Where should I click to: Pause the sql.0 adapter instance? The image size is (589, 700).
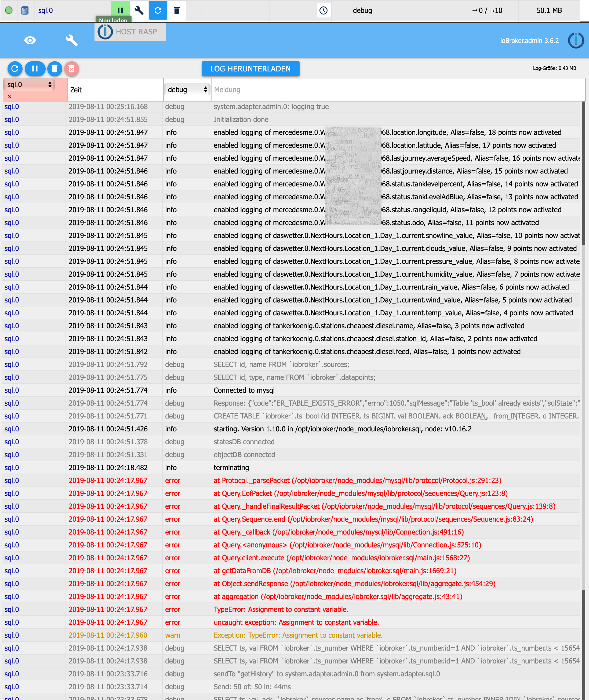[120, 10]
